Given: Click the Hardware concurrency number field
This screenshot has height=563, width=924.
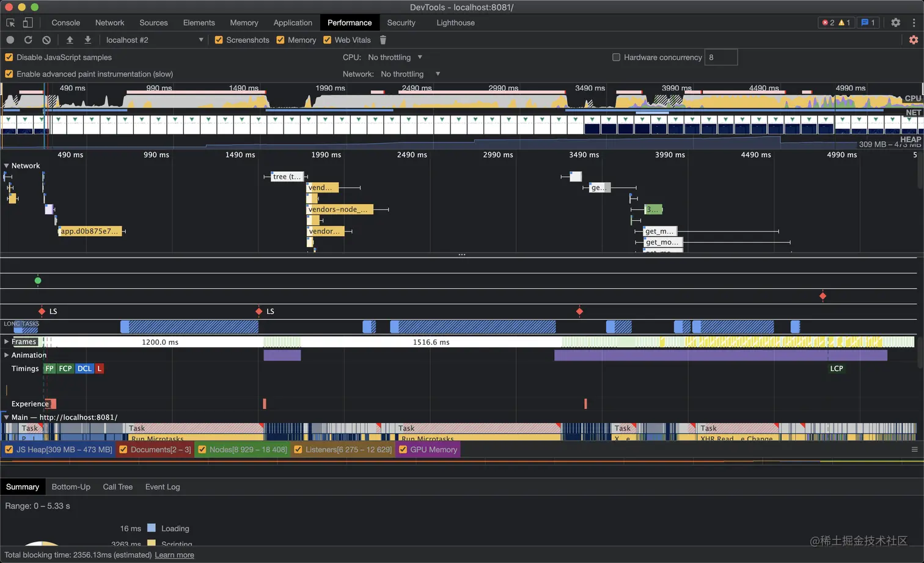Looking at the screenshot, I should click(721, 57).
